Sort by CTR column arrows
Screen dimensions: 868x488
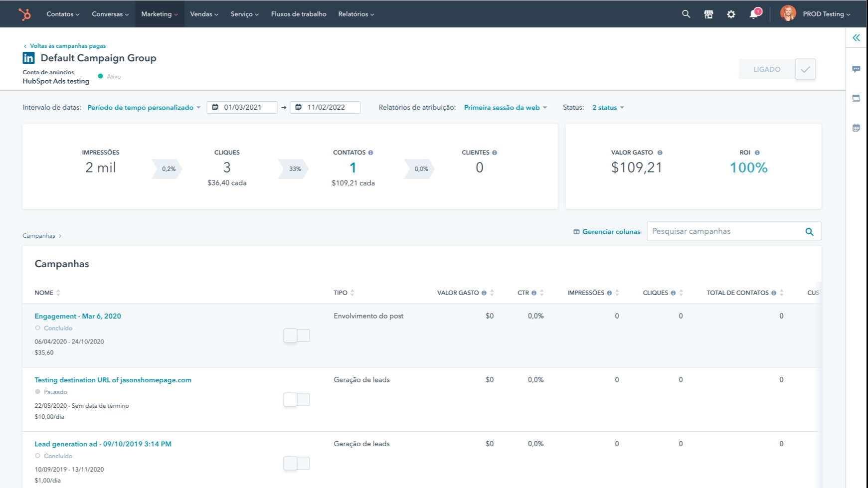point(542,293)
